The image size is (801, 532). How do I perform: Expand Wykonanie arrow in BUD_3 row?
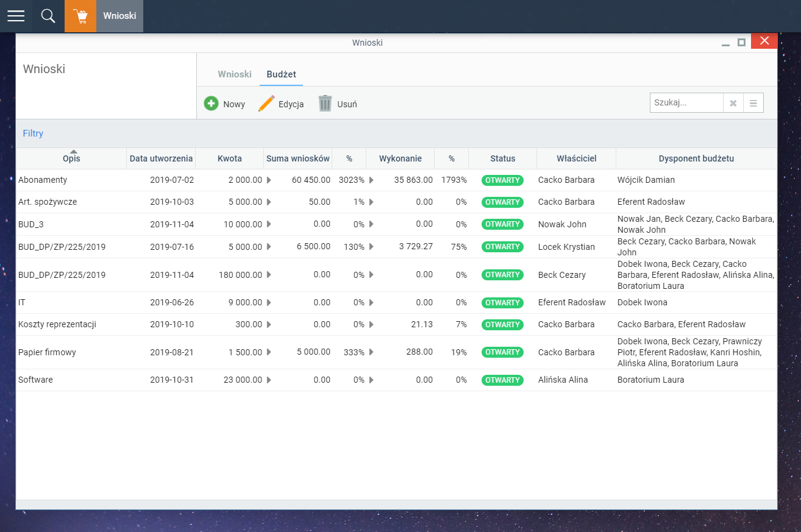coord(371,224)
